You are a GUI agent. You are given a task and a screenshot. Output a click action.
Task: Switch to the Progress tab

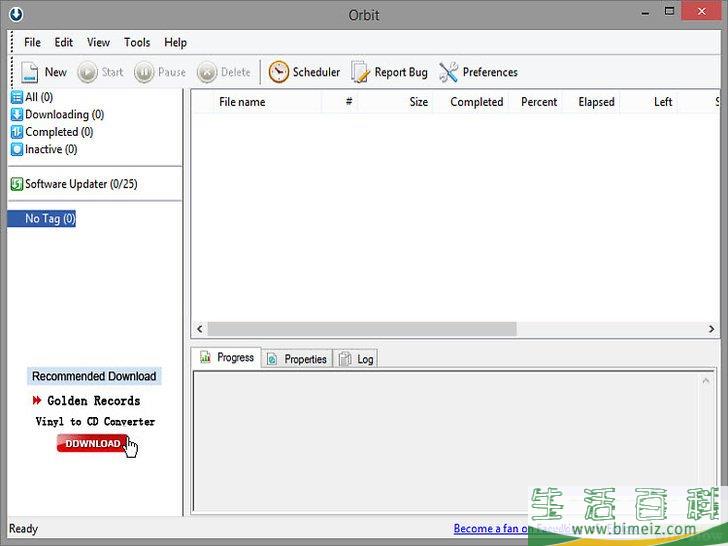pyautogui.click(x=227, y=358)
